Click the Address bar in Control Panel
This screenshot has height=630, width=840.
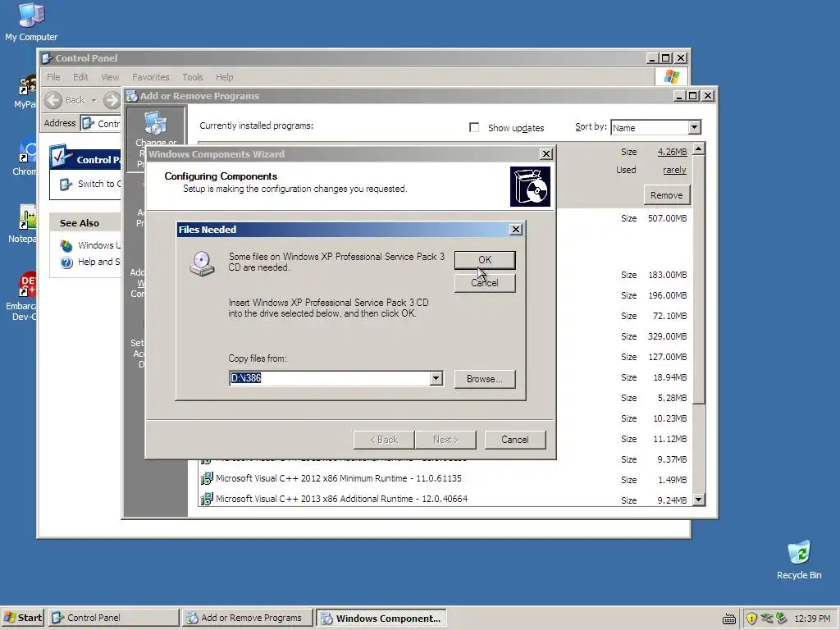[101, 123]
